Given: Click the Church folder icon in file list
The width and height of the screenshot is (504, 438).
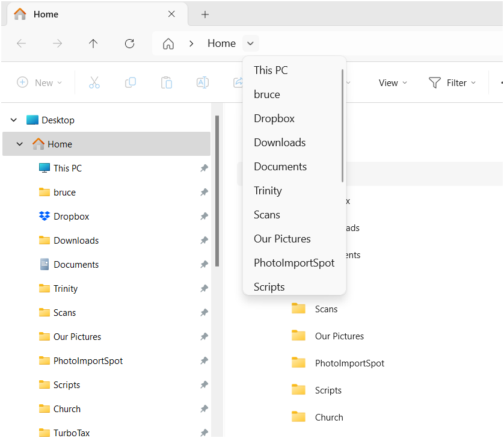Looking at the screenshot, I should tap(298, 417).
